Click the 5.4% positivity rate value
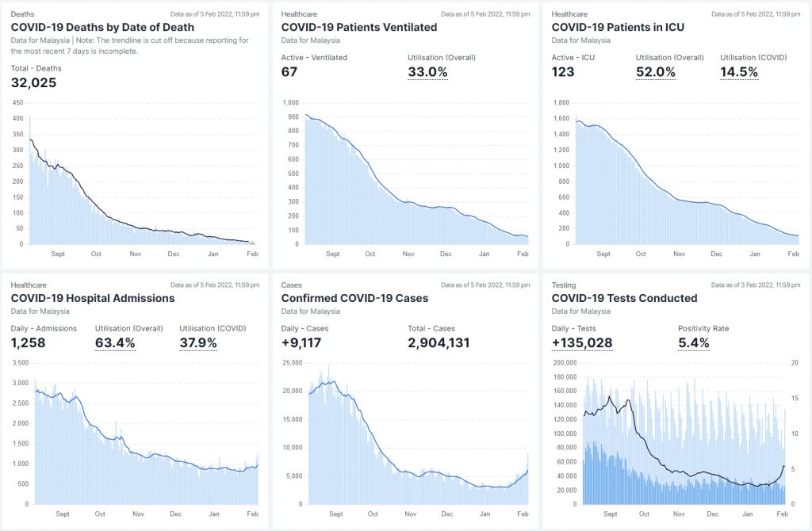 click(694, 343)
